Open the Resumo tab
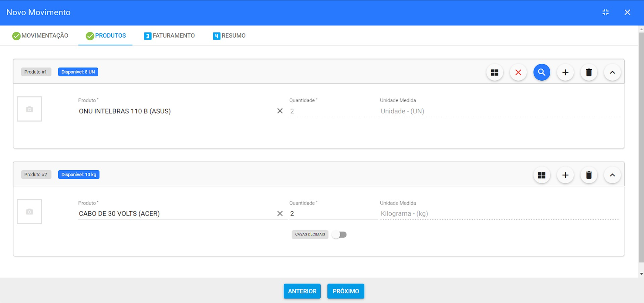 [x=229, y=36]
